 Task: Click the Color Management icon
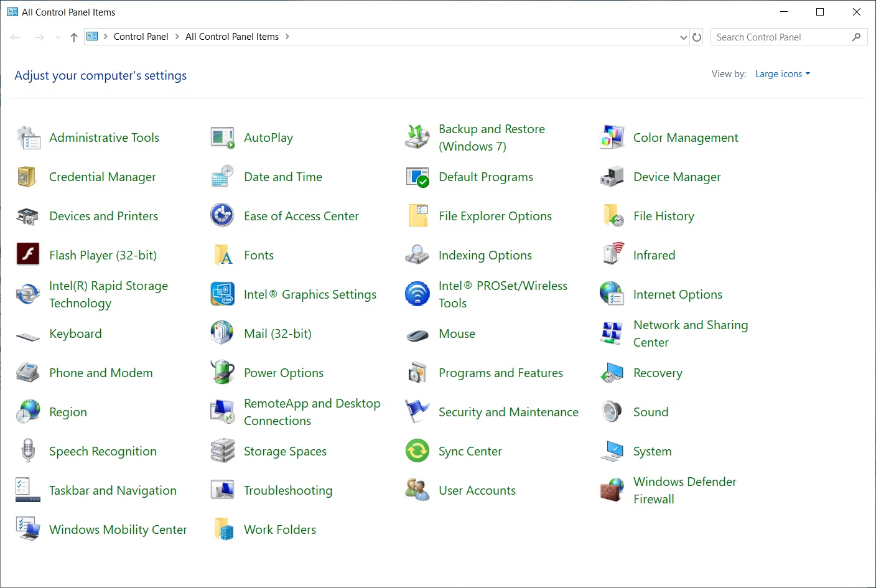612,138
